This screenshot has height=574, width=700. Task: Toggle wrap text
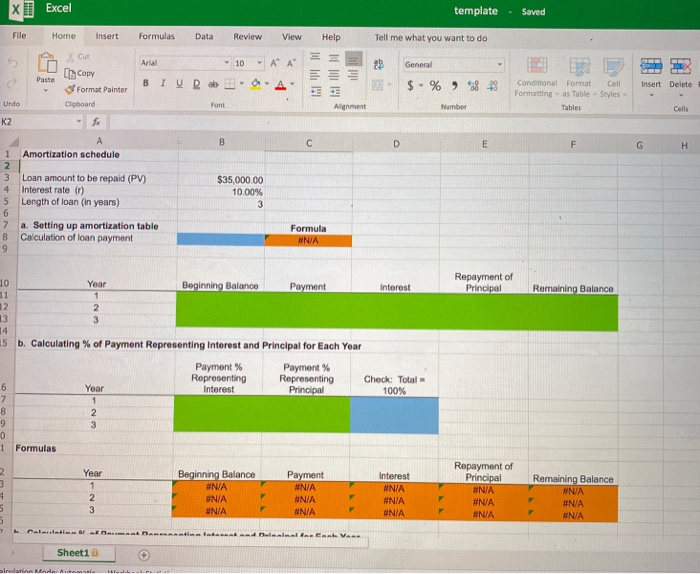coord(379,65)
